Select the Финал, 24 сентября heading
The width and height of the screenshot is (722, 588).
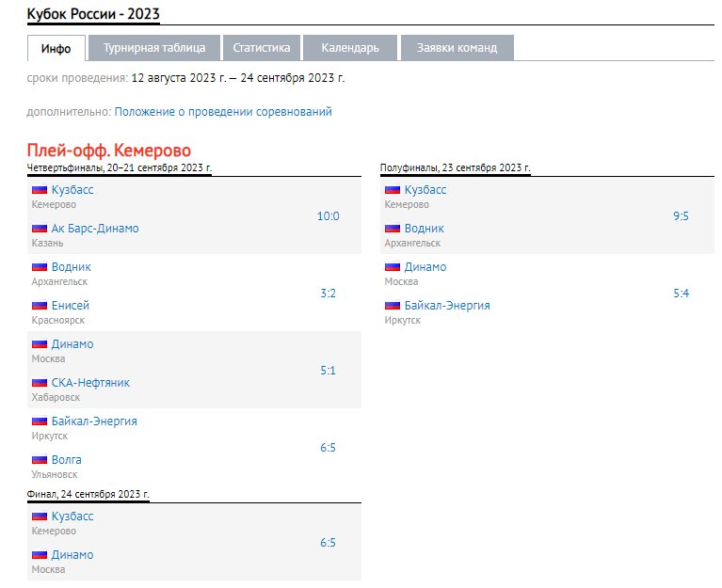[x=88, y=494]
